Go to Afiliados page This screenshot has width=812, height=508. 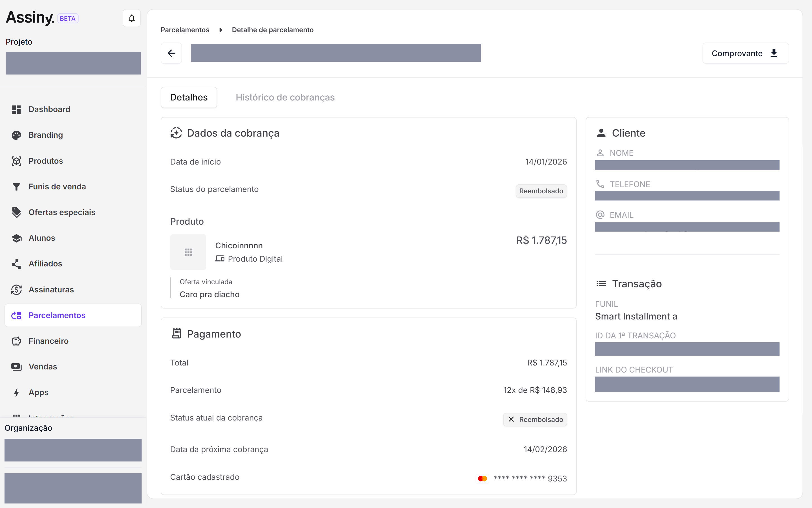coord(73,264)
